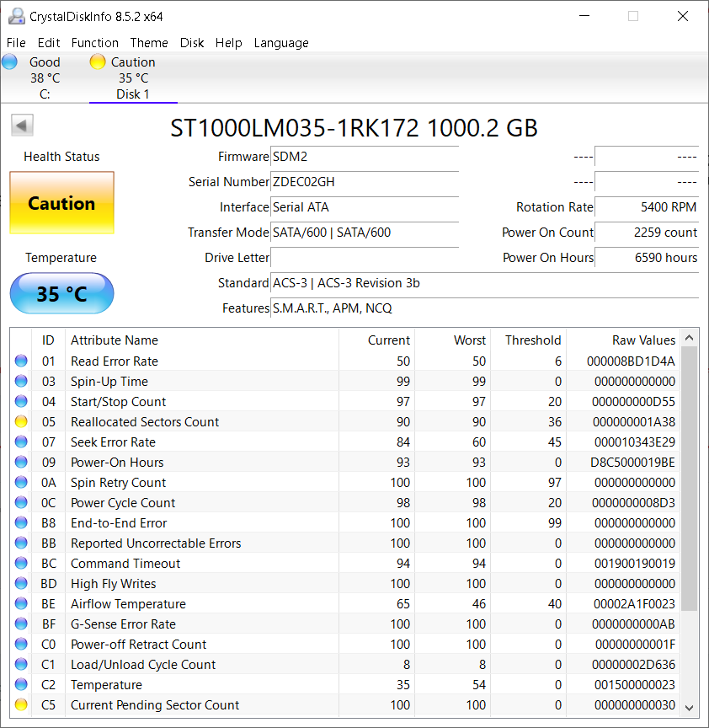Viewport: 709px width, 728px height.
Task: Click the Transfer Mode field SATA/600
Action: click(x=365, y=233)
